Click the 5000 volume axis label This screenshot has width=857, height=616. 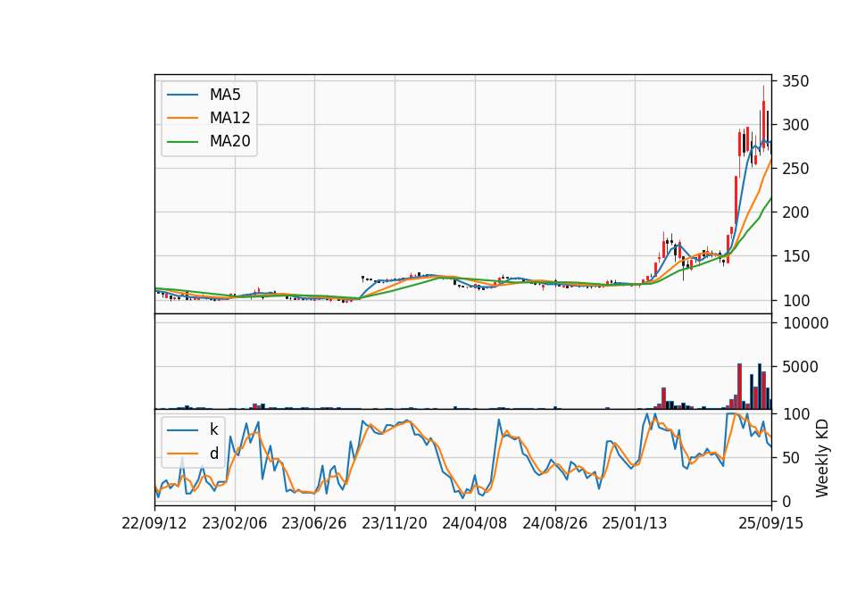tap(800, 367)
